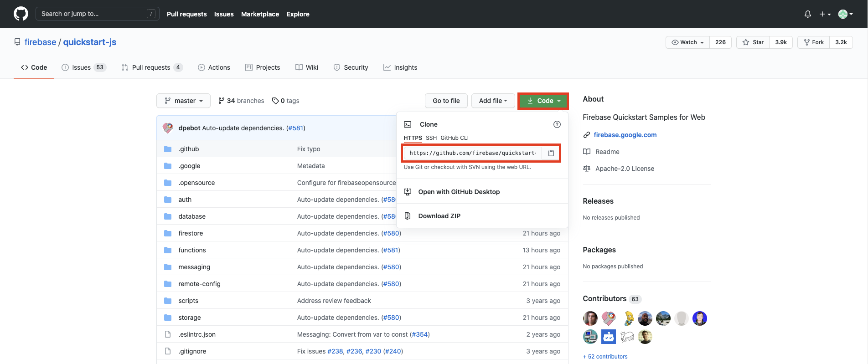Open the firebase.google.com link
This screenshot has height=364, width=868.
coord(625,135)
